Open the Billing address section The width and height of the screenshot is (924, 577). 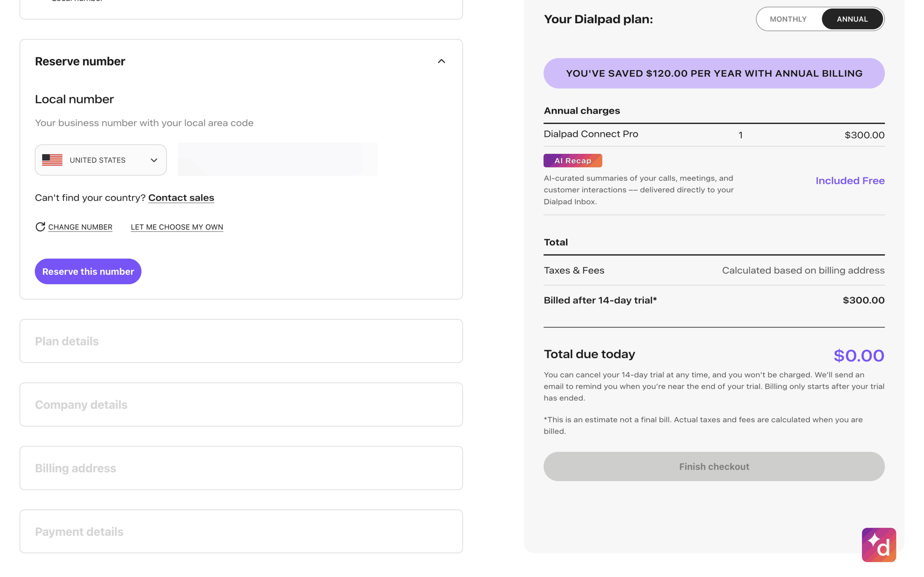pos(241,468)
